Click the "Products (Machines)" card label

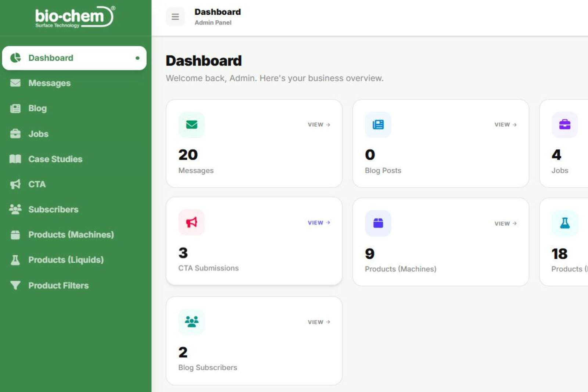(x=401, y=269)
